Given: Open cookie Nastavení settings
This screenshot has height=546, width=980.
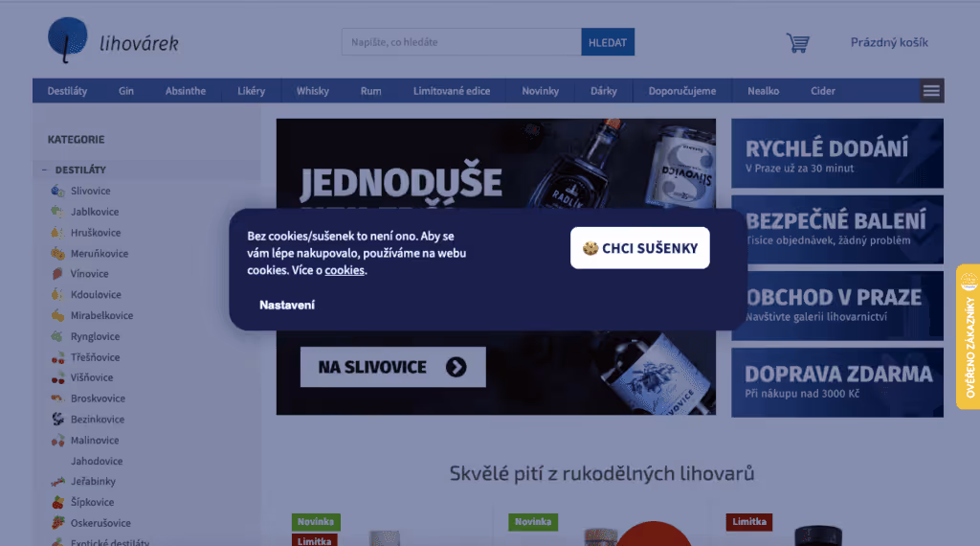Looking at the screenshot, I should click(287, 306).
